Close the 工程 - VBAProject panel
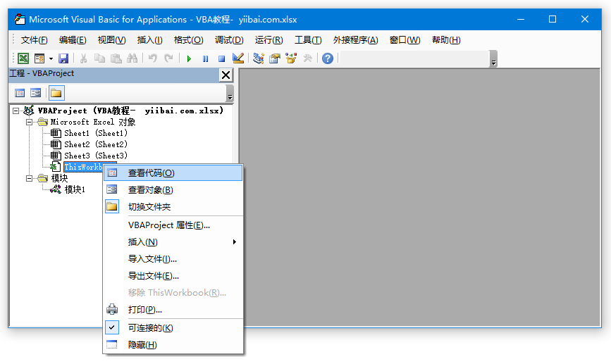Viewport: 611px width, 364px height. 226,75
